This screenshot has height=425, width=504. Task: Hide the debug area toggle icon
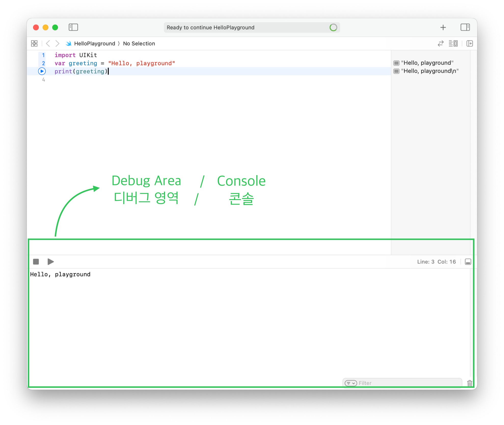coord(468,262)
